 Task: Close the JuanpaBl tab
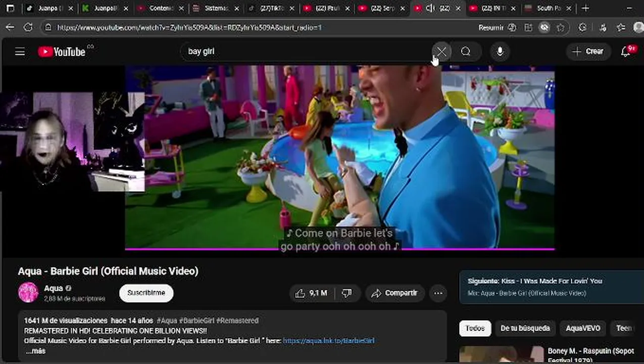[x=126, y=9]
